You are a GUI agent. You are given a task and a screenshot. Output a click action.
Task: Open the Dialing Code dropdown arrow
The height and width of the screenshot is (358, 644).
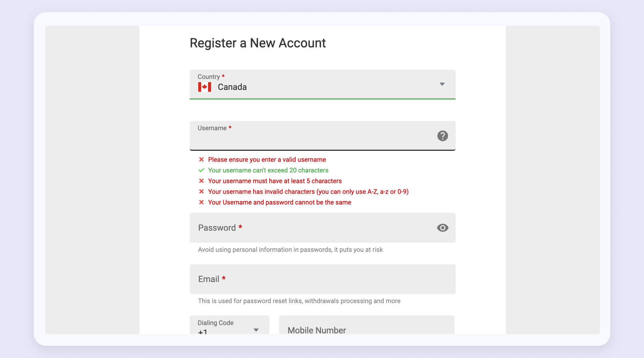256,330
